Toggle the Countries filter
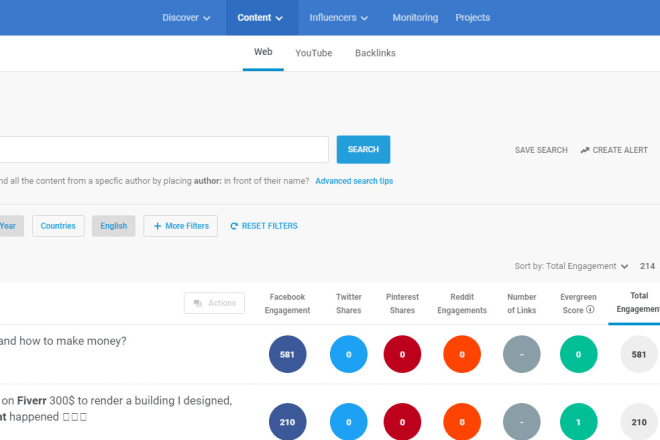This screenshot has width=660, height=440. (58, 226)
